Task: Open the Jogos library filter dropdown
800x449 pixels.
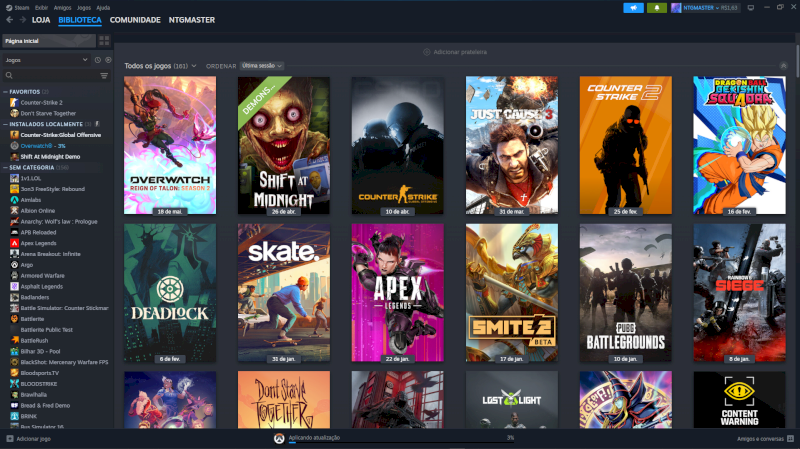Action: (x=46, y=60)
